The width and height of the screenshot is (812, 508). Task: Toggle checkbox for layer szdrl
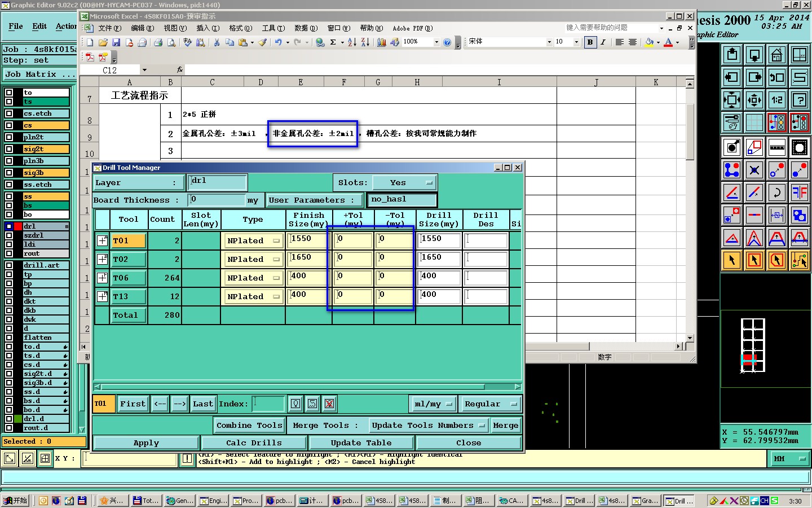[9, 235]
